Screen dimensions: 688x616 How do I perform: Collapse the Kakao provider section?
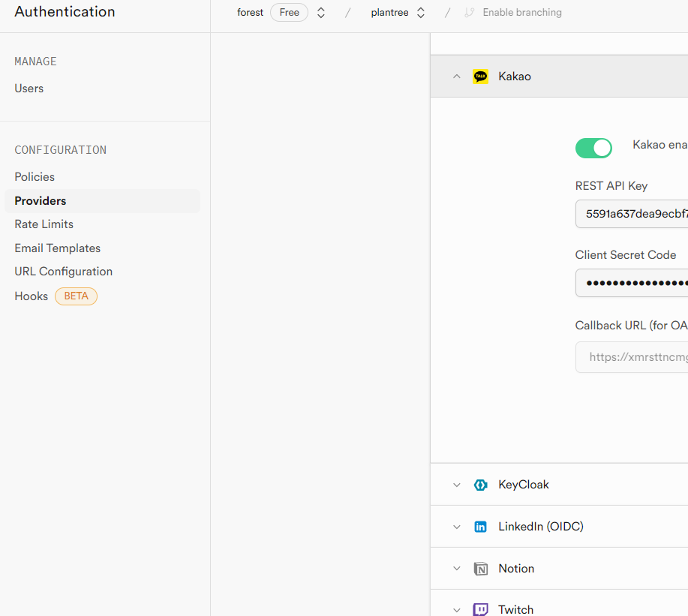coord(457,77)
